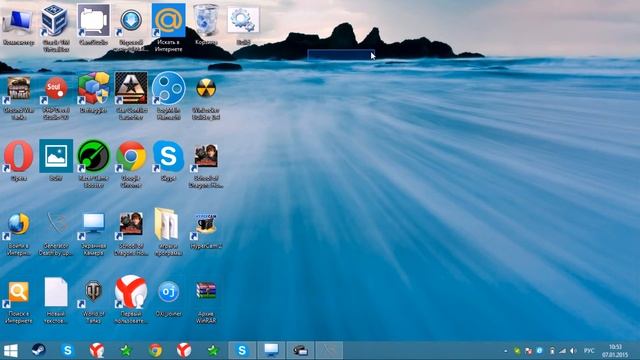Open Action Center flag tray icon

coord(529,351)
